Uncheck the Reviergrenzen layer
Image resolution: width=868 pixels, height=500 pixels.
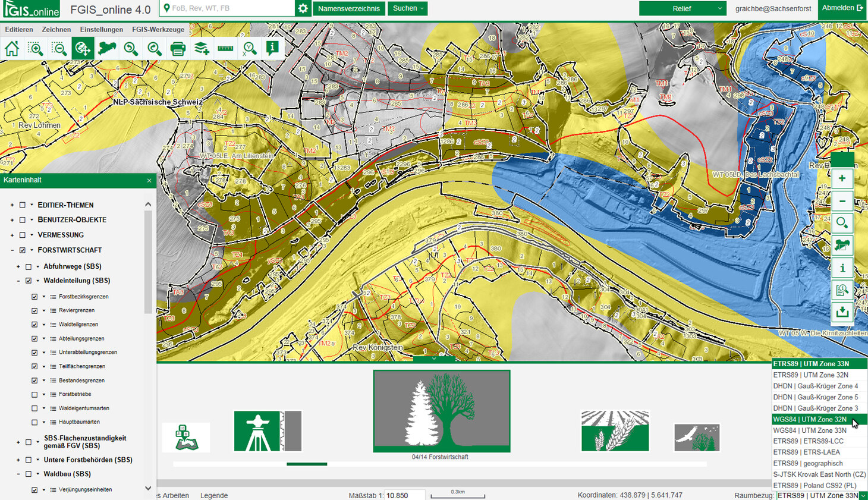coord(34,310)
